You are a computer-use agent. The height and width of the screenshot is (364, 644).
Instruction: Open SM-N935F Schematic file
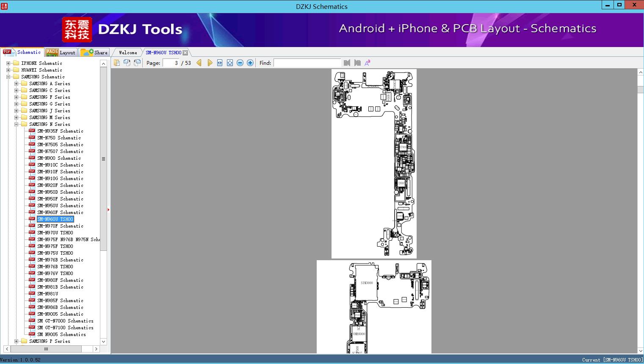(x=60, y=131)
